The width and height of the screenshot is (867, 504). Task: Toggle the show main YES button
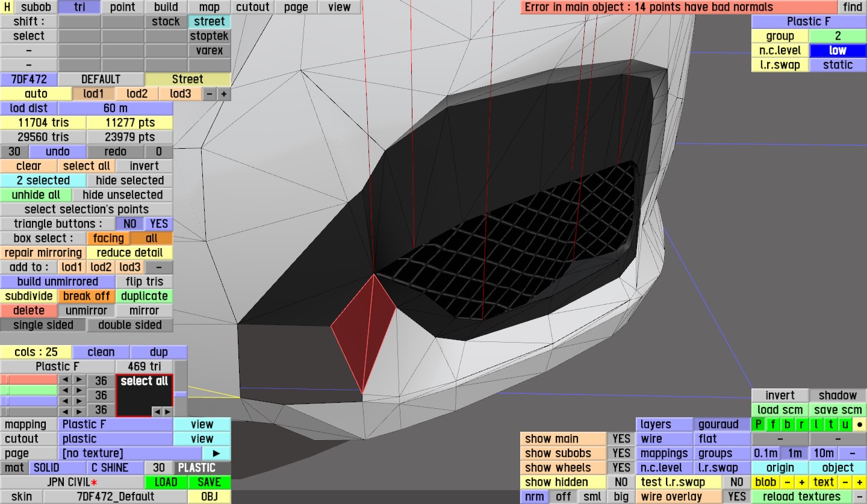(621, 439)
